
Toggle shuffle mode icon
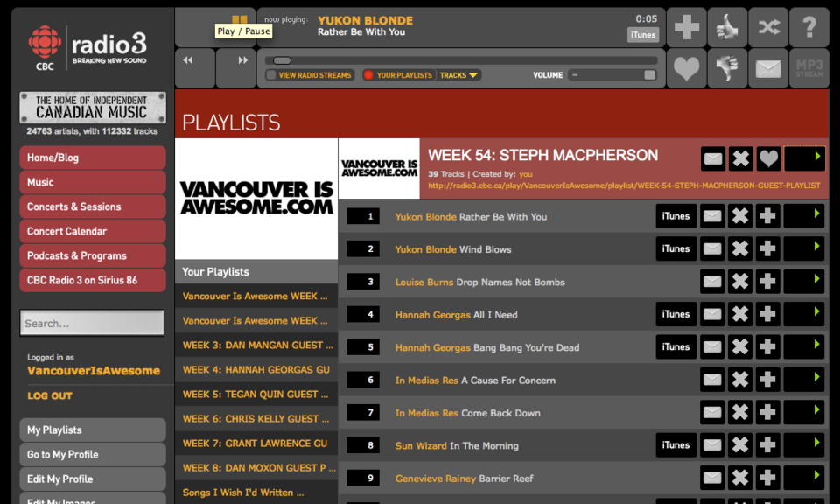[768, 27]
